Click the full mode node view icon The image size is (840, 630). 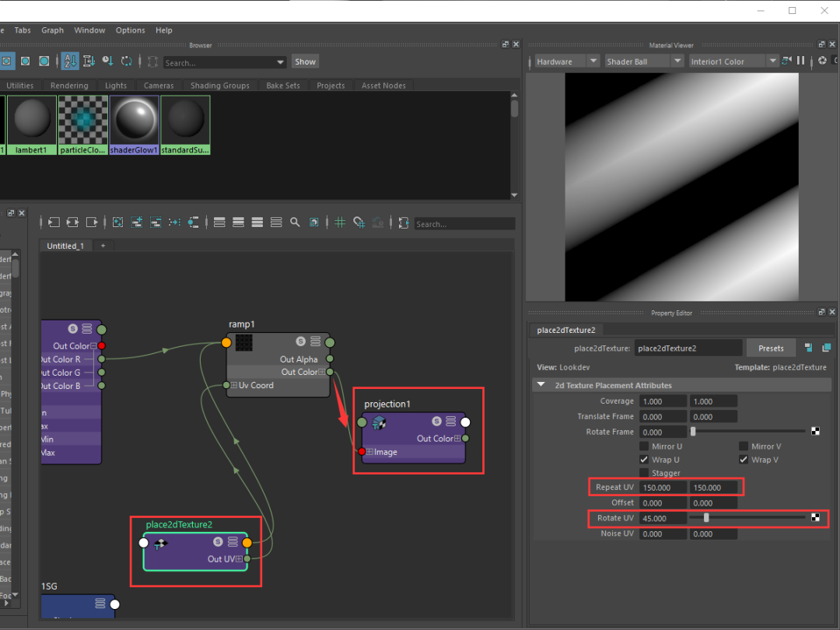coord(257,222)
